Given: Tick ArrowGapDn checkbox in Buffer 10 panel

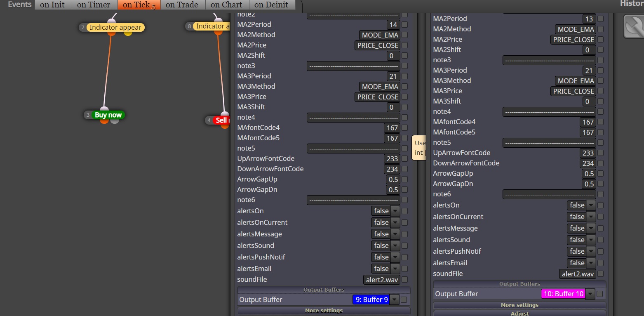Looking at the screenshot, I should tap(600, 184).
